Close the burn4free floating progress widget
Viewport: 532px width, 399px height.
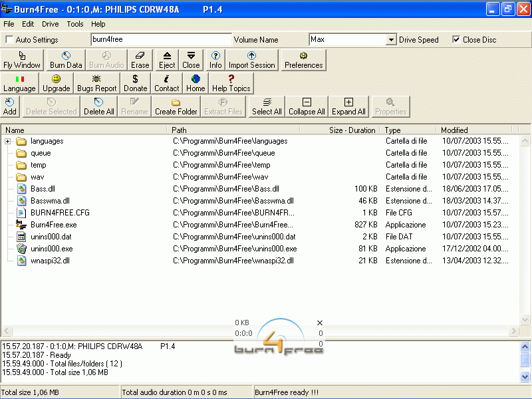pyautogui.click(x=320, y=323)
